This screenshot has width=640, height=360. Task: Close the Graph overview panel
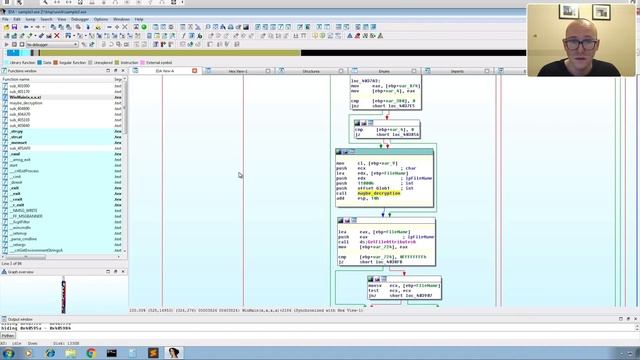[x=123, y=272]
